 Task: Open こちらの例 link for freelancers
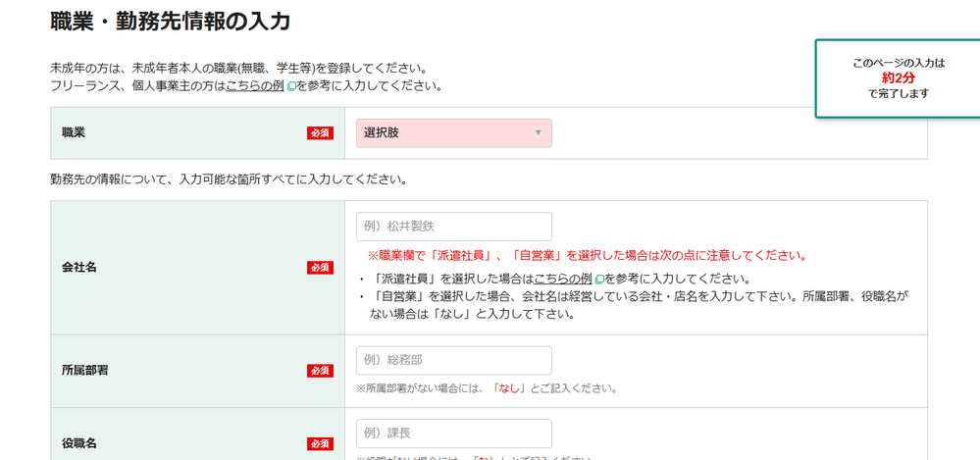(x=255, y=86)
